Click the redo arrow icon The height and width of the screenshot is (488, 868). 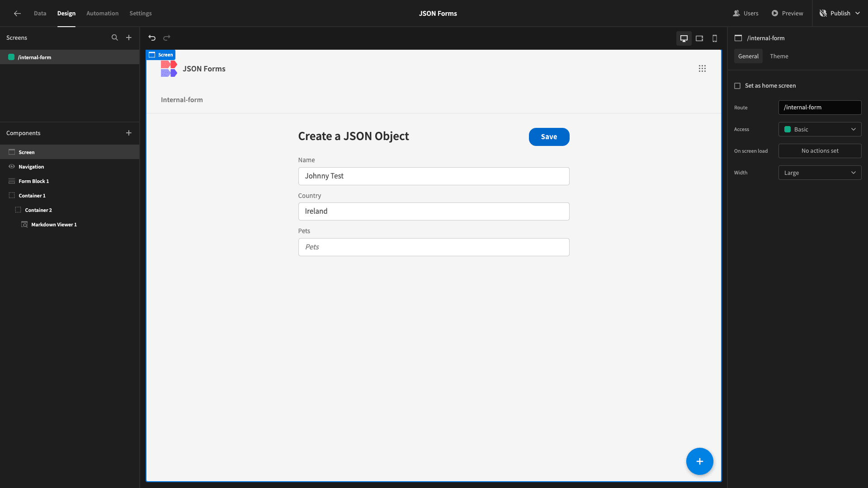(x=167, y=38)
